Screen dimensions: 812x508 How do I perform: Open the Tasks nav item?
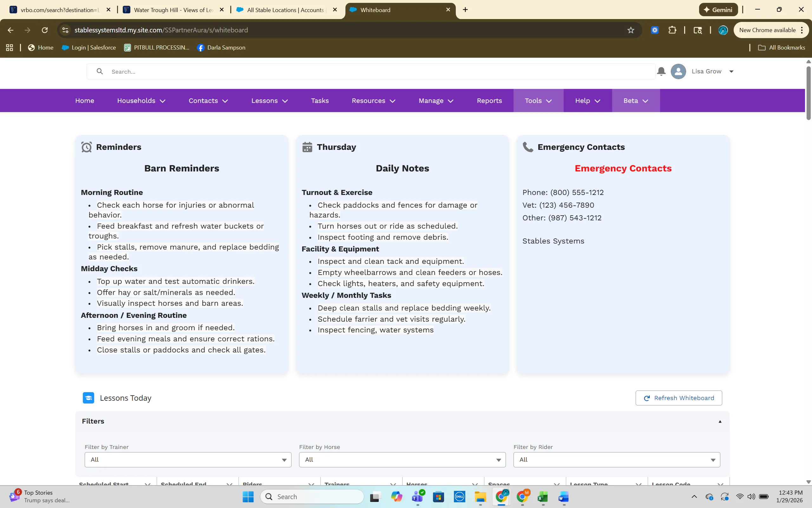pos(320,101)
